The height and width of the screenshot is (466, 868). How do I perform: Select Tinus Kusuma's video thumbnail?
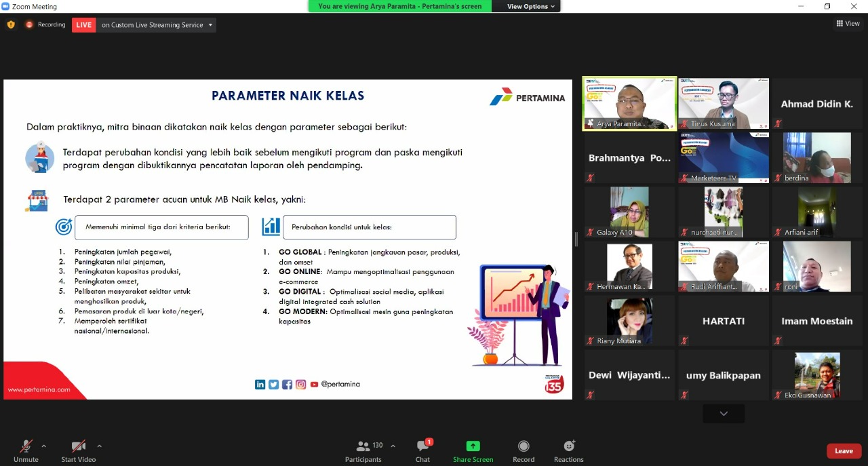(x=723, y=103)
